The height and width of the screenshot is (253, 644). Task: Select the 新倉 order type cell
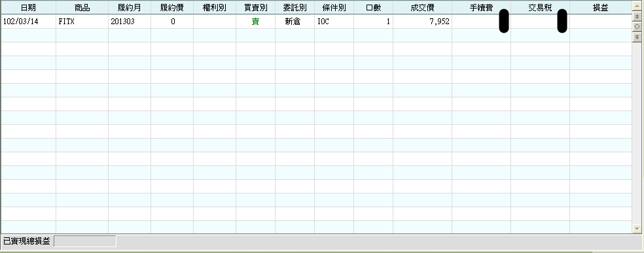pos(295,22)
